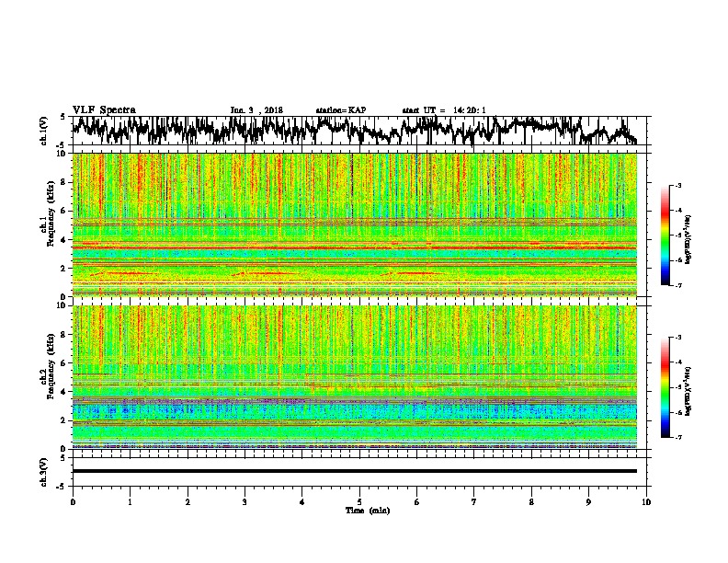Click the ch.2 'Frequency (kHz)' axis label
The height and width of the screenshot is (563, 728).
[51, 366]
